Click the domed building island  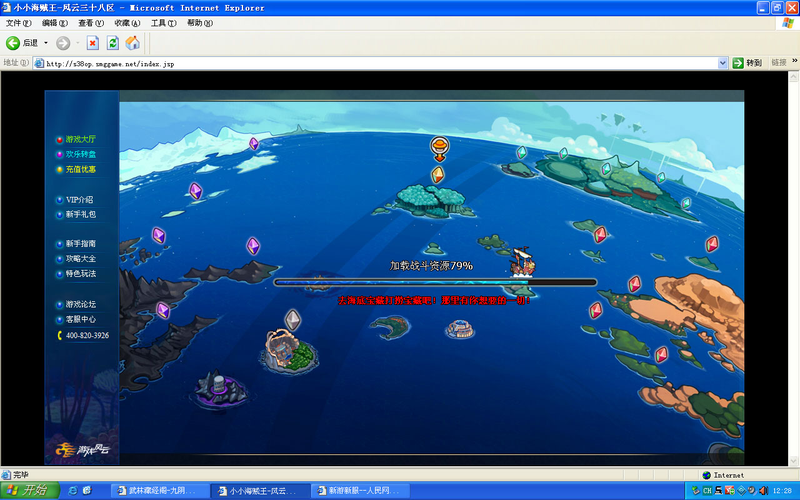pyautogui.click(x=289, y=351)
